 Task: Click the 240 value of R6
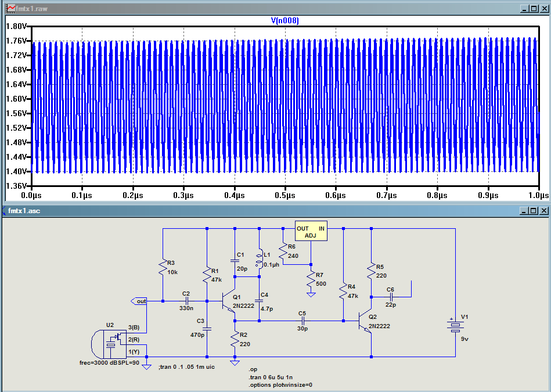pyautogui.click(x=293, y=256)
